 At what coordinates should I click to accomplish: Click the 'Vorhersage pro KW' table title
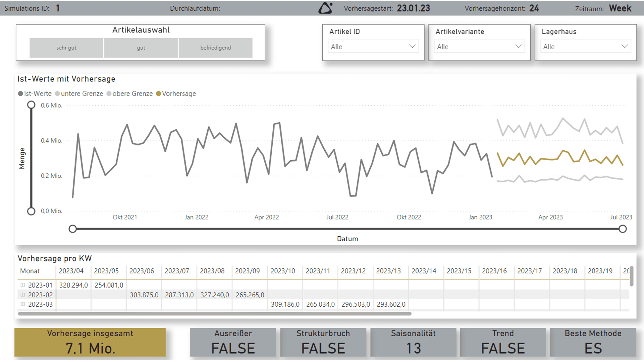[x=55, y=258]
